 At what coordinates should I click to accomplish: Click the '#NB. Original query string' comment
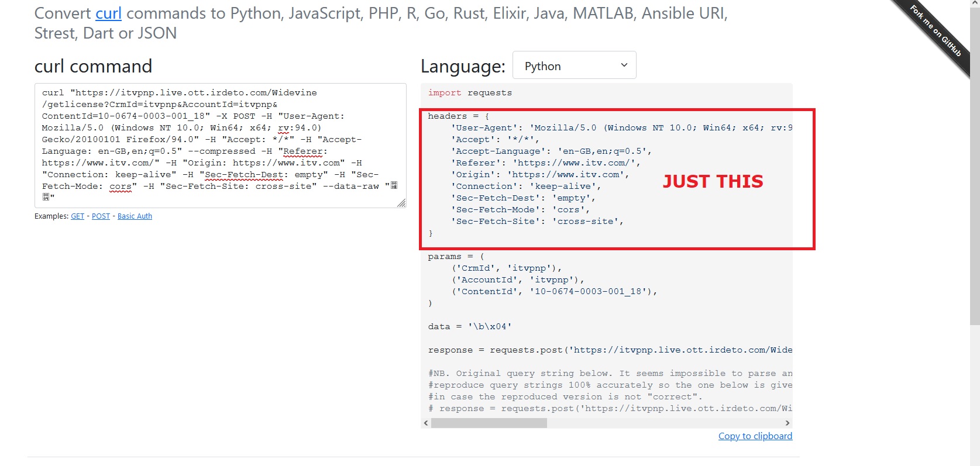610,374
